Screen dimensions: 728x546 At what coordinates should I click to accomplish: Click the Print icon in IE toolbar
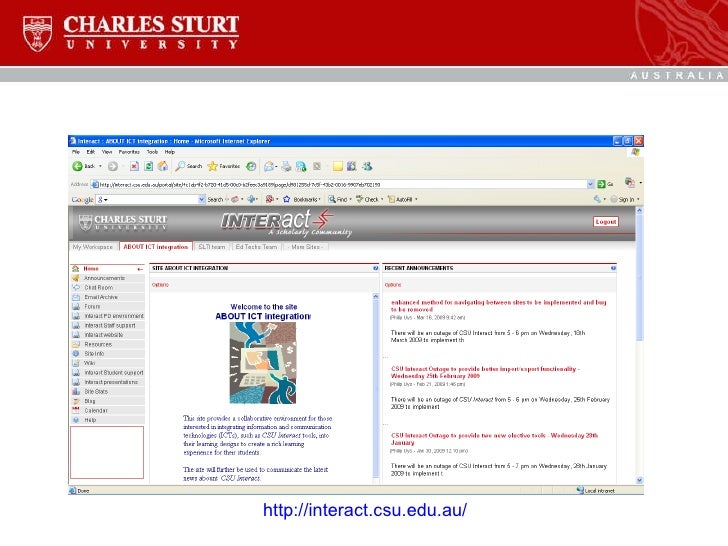click(286, 166)
